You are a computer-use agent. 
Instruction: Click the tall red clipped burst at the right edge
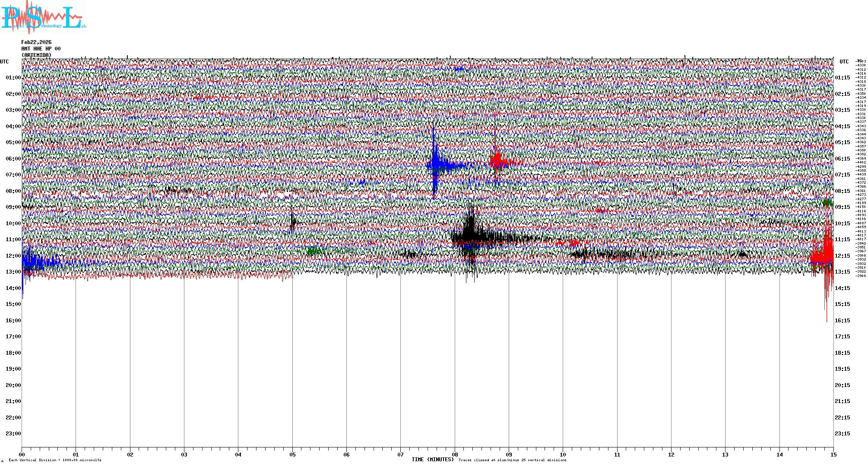(826, 257)
